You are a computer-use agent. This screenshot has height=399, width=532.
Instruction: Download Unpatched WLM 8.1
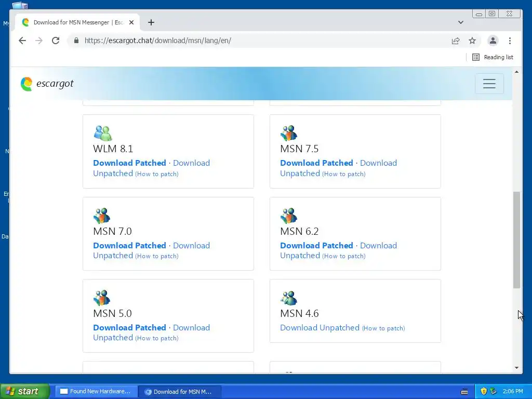point(191,163)
